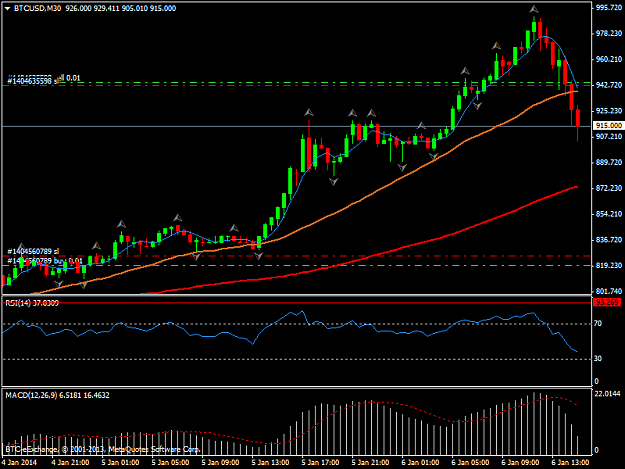Click the 6 Jan 13:00 time axis label
Screen dimensions: 625x469
coord(570,463)
